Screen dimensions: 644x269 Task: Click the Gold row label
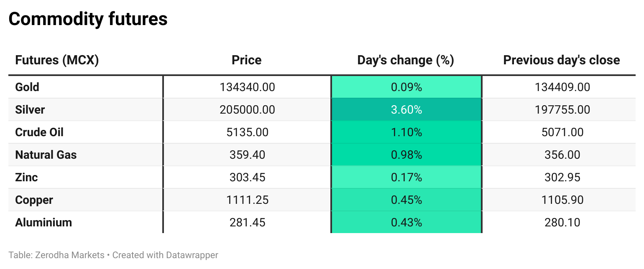[27, 87]
